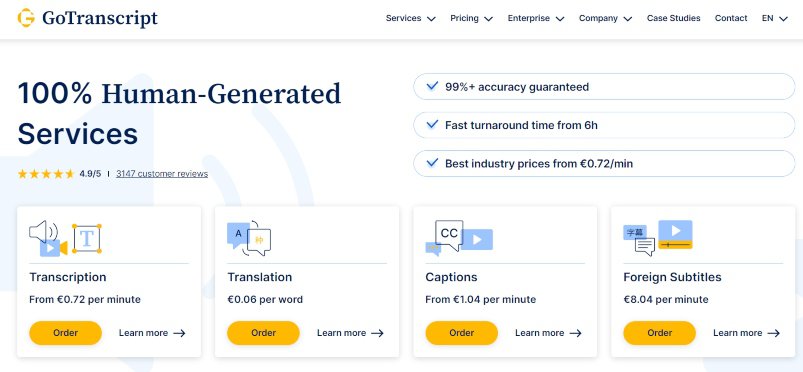Image resolution: width=803 pixels, height=372 pixels.
Task: Open the EN language selector
Action: coord(774,18)
